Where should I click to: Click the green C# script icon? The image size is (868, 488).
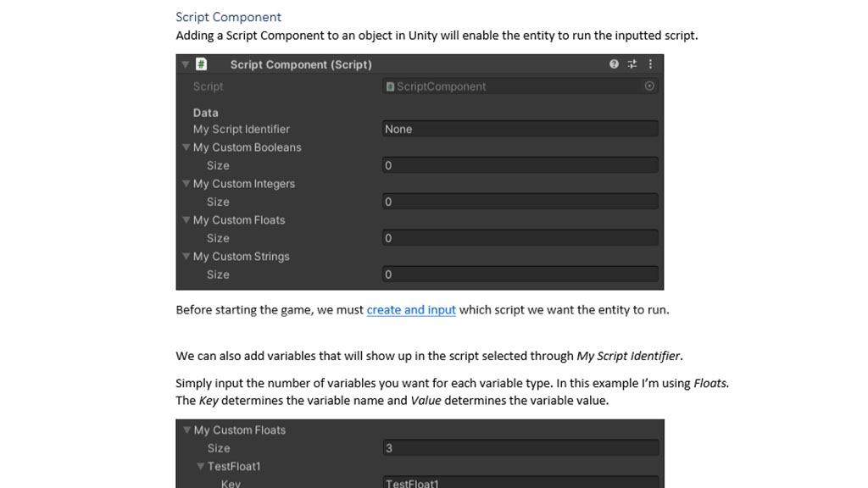(x=202, y=64)
